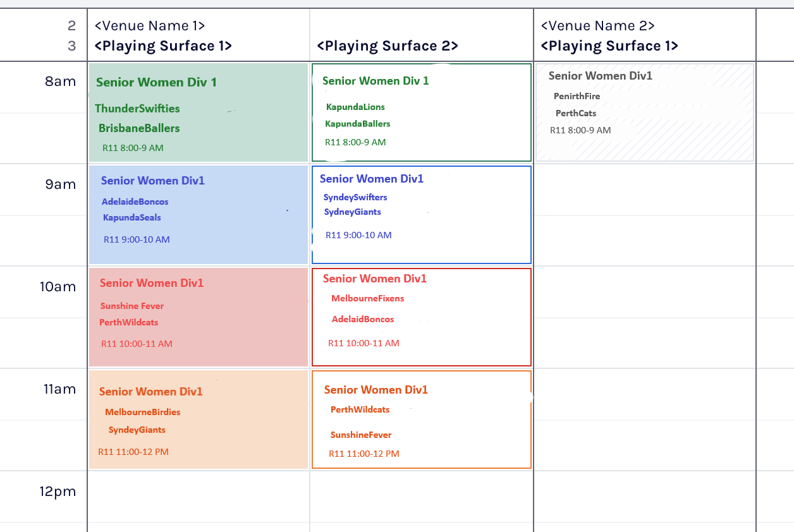
Task: Open PenirthFire vs PerthCats greyed match
Action: 645,112
